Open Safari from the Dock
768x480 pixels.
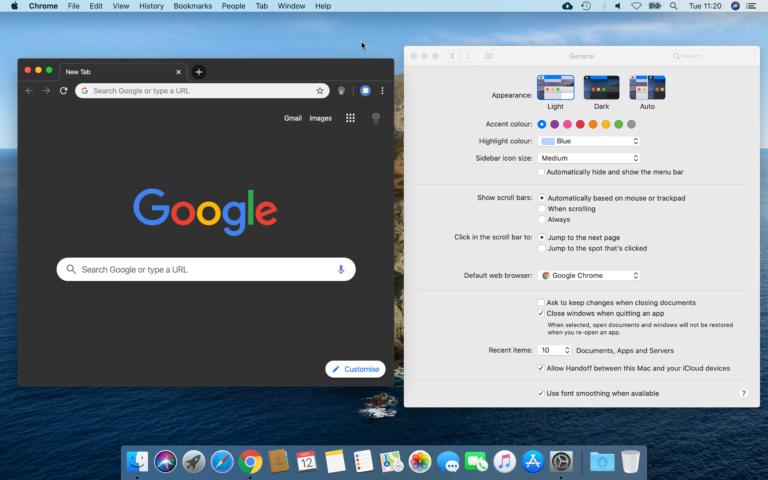(222, 461)
